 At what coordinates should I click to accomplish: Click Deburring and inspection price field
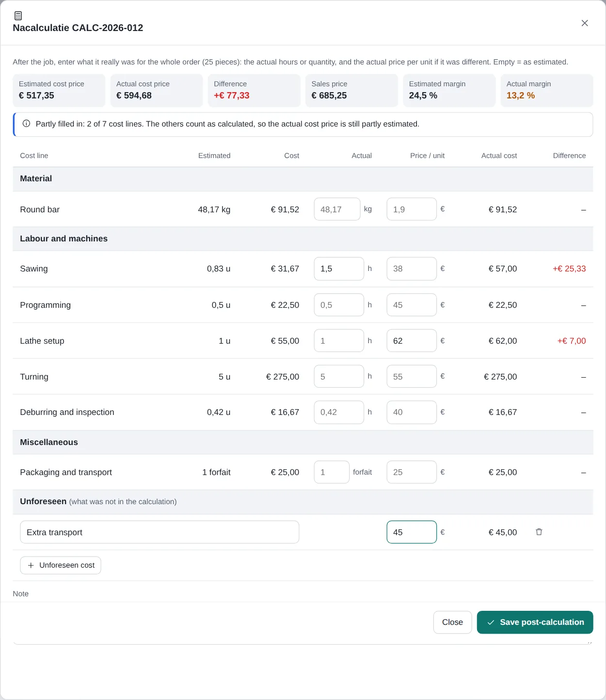pyautogui.click(x=412, y=412)
